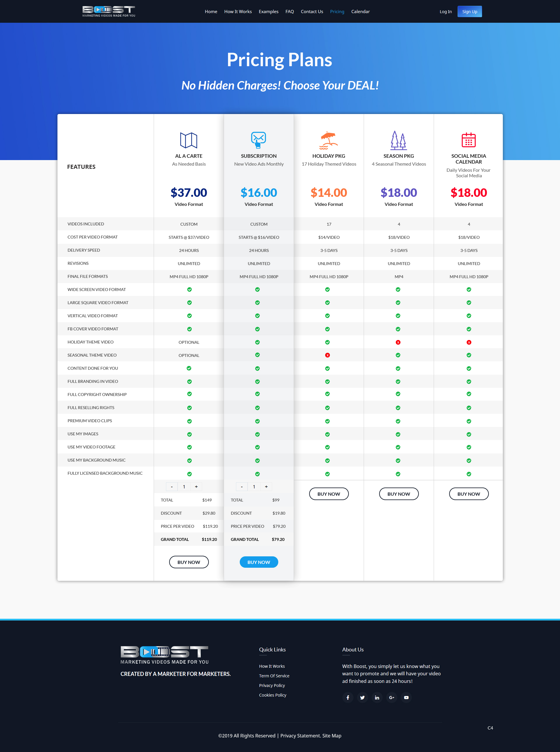Click the Social Media Calendar icon

(468, 140)
